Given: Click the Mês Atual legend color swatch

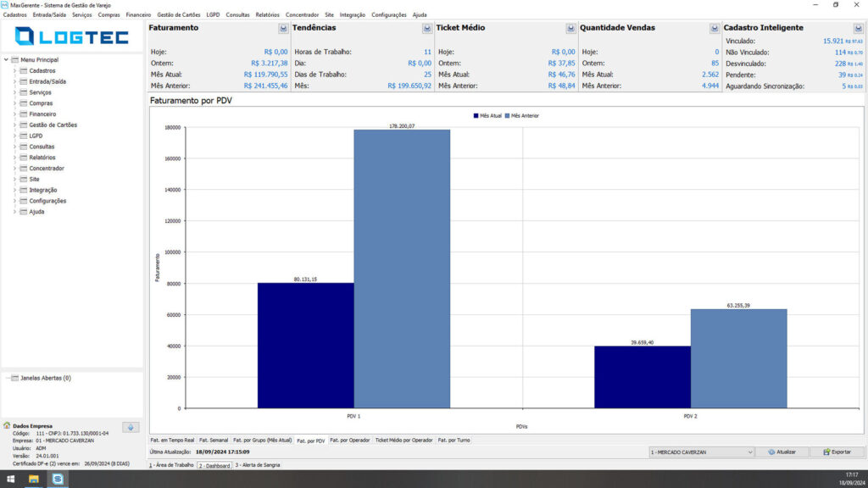Looking at the screenshot, I should [476, 116].
